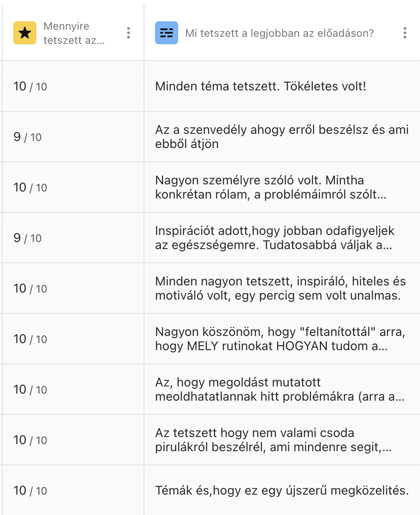The height and width of the screenshot is (515, 420).
Task: Expand the 'Inspirációt adott' truncated response
Action: click(x=275, y=238)
